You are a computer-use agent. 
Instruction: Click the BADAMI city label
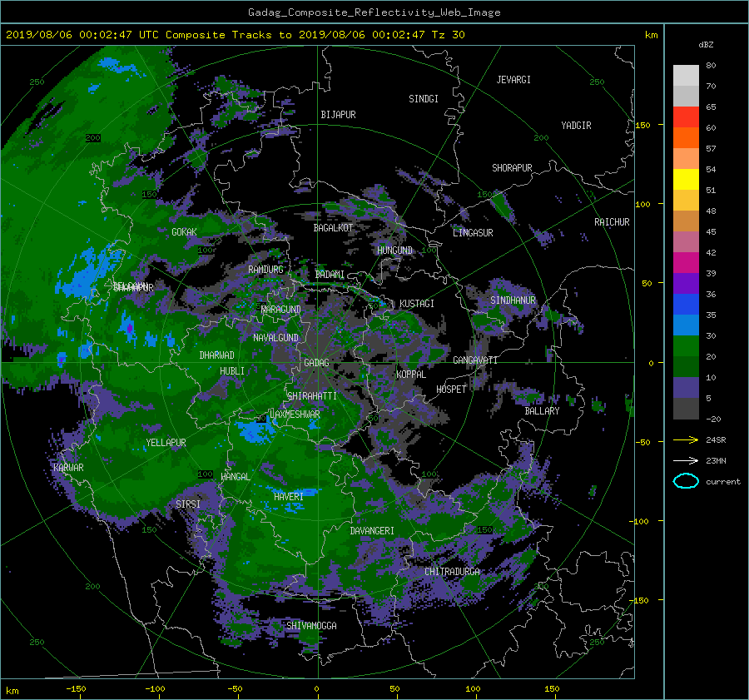coord(330,275)
